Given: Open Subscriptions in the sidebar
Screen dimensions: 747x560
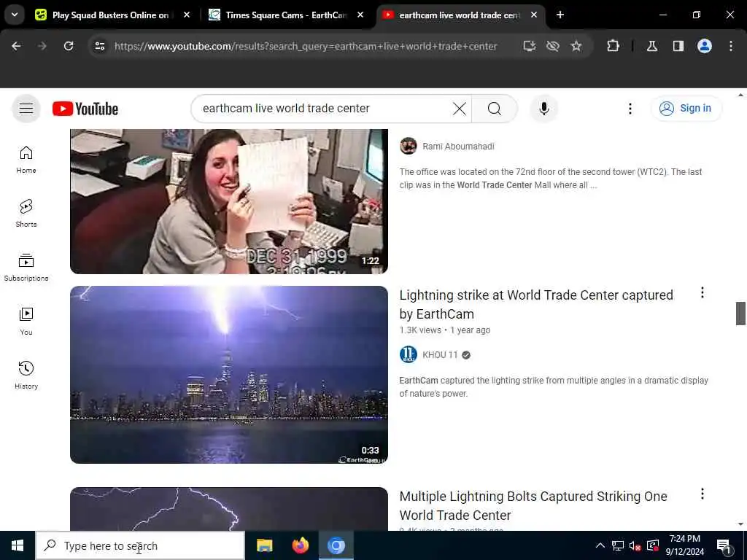Looking at the screenshot, I should coord(26,267).
